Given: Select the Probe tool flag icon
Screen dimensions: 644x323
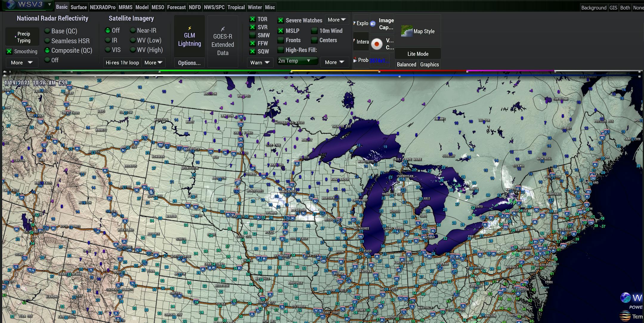Looking at the screenshot, I should click(355, 60).
